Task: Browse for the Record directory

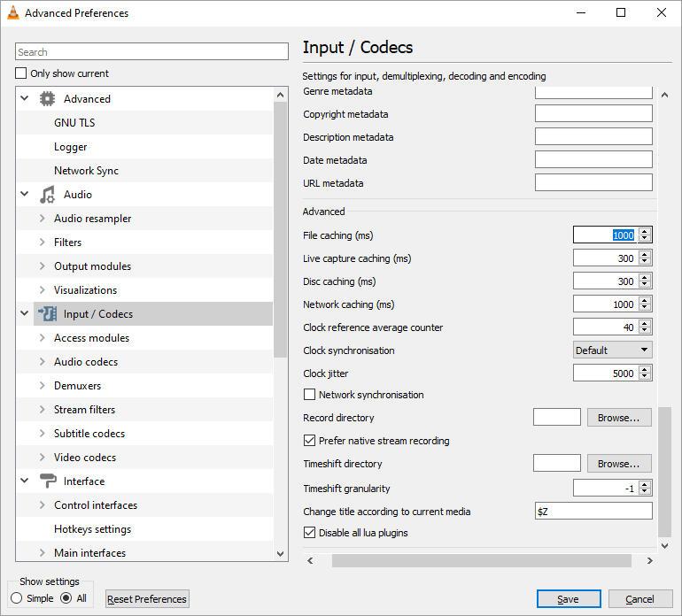Action: click(619, 418)
